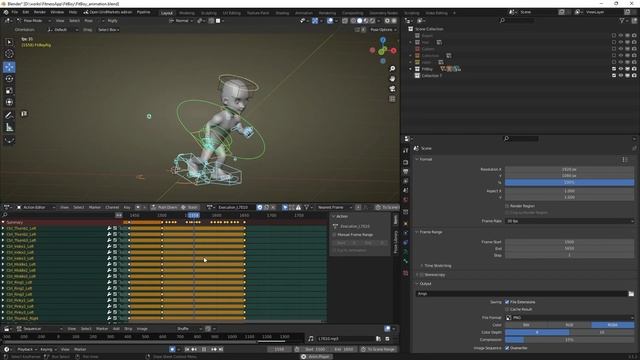The height and width of the screenshot is (360, 640).
Task: Open the Pose Mode dropdown
Action: pyautogui.click(x=34, y=20)
